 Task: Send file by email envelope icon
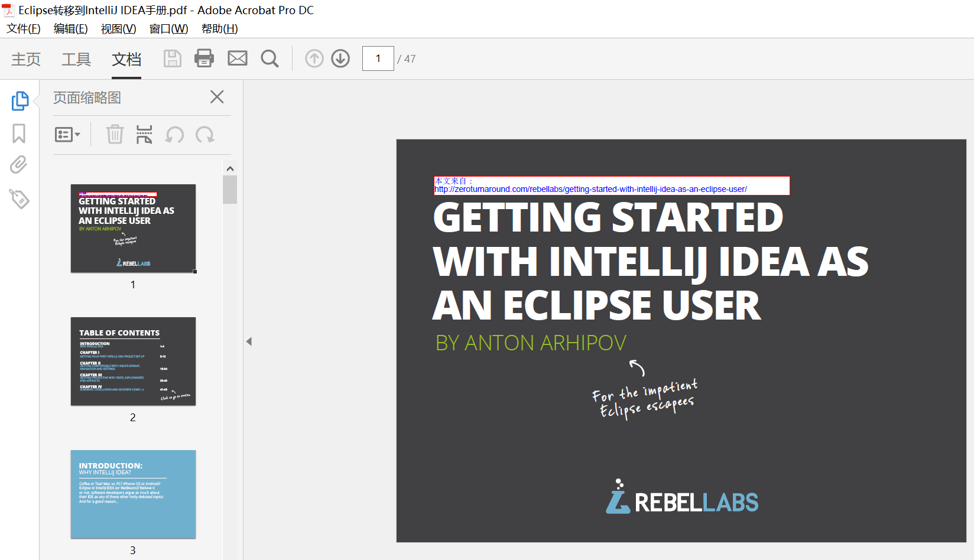[238, 58]
